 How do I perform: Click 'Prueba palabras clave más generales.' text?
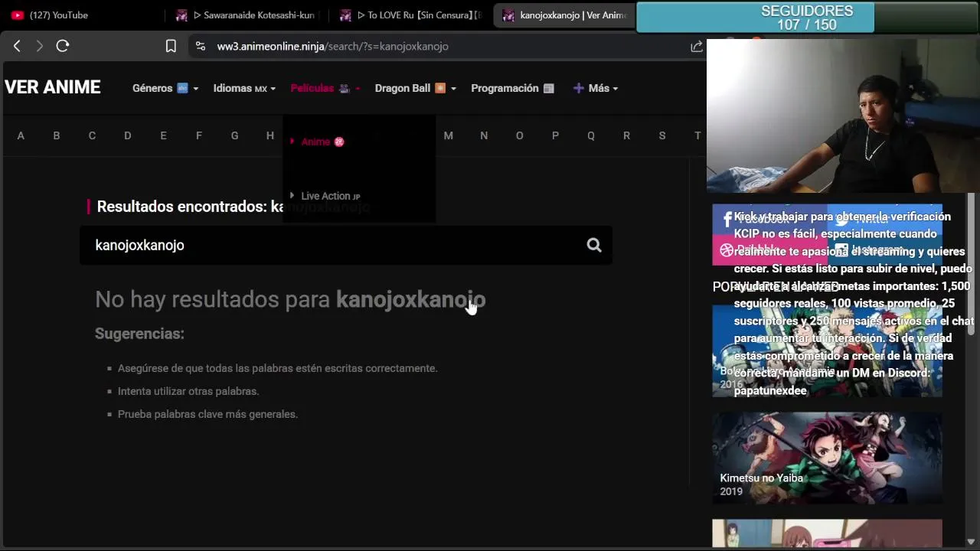tap(207, 414)
